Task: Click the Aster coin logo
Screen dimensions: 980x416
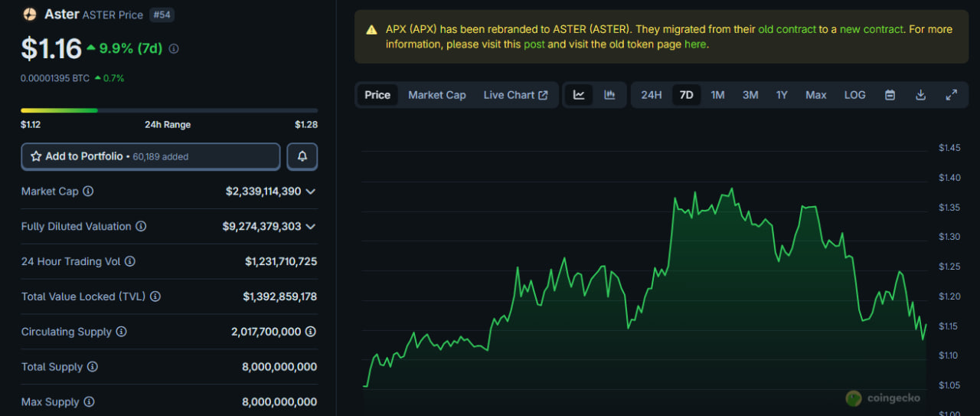Action: point(29,14)
